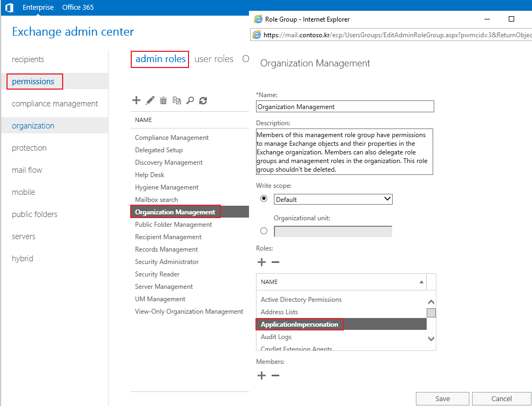
Task: Select Audit Logs role
Action: point(276,337)
